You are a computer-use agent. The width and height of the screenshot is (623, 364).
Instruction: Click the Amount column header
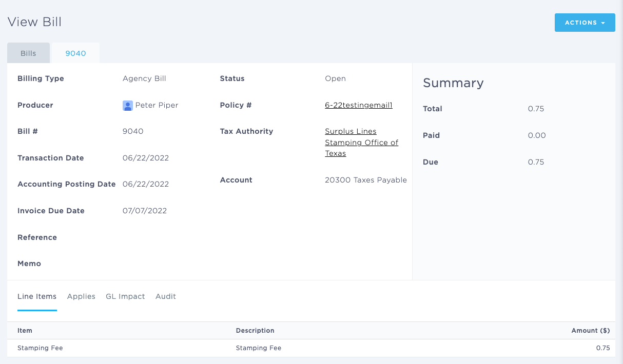tap(590, 331)
